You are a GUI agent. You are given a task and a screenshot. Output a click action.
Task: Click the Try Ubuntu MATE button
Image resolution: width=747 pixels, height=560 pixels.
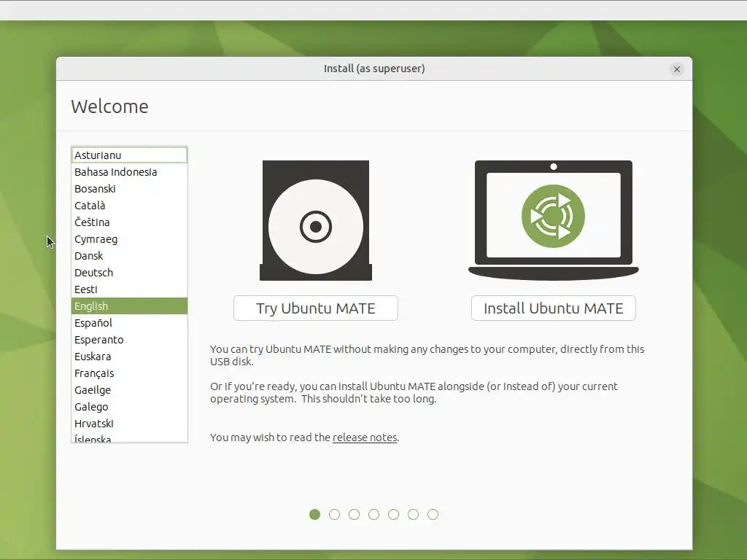[x=315, y=308]
